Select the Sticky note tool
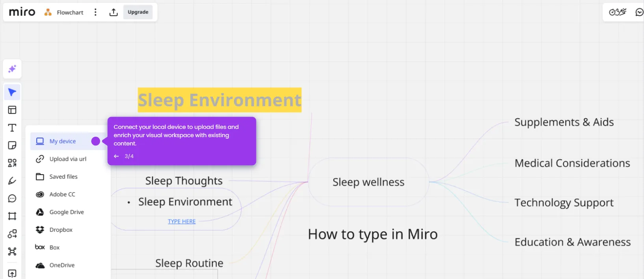Screen dimensions: 644x279 12,145
